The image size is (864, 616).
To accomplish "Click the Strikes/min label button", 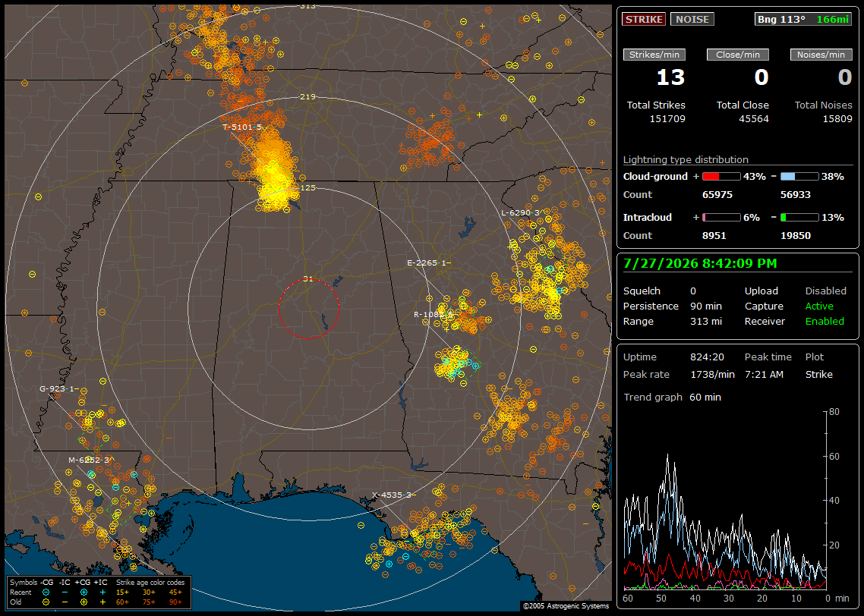I will click(654, 55).
